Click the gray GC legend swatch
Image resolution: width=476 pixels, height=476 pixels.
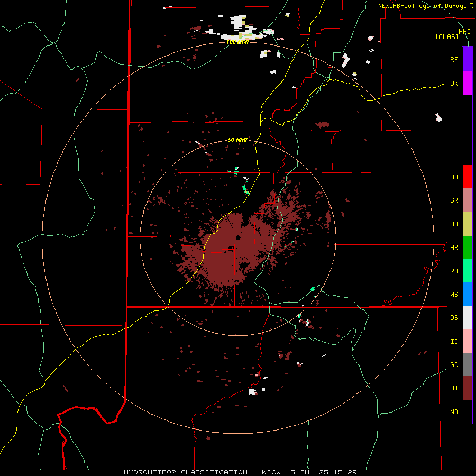467,364
